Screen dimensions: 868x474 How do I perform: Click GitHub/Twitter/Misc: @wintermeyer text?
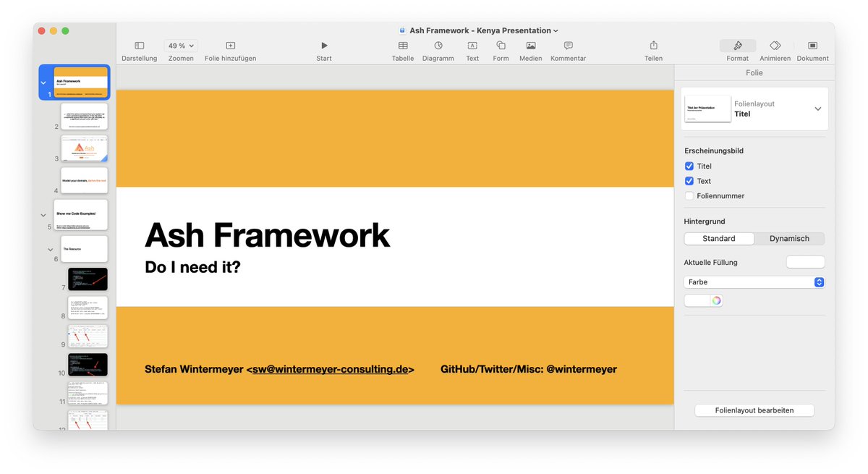pos(529,369)
